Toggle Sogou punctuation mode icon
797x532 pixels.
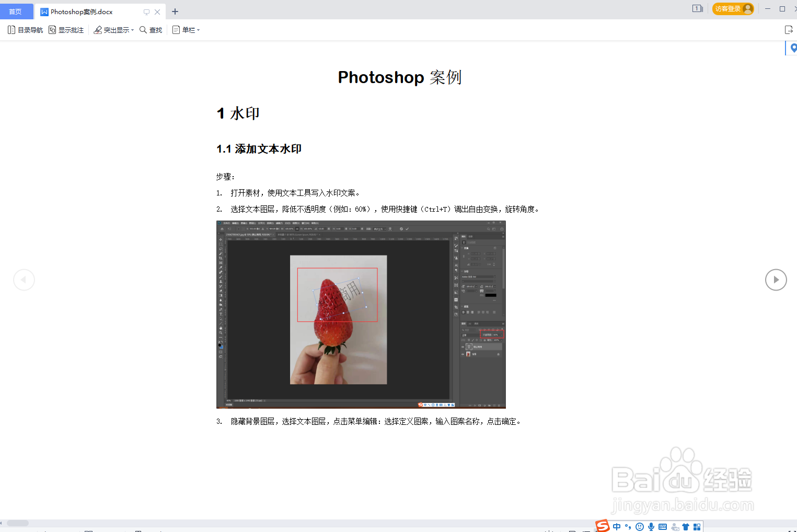pos(628,527)
